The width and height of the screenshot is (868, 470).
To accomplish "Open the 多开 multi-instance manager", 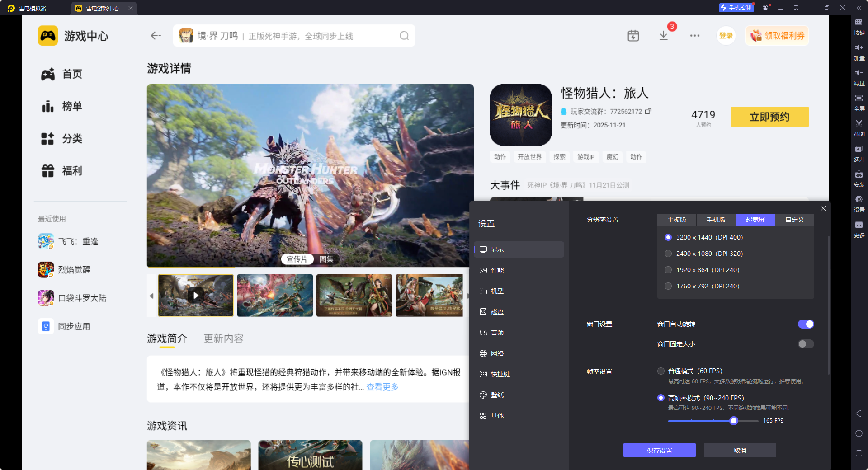I will pyautogui.click(x=859, y=153).
